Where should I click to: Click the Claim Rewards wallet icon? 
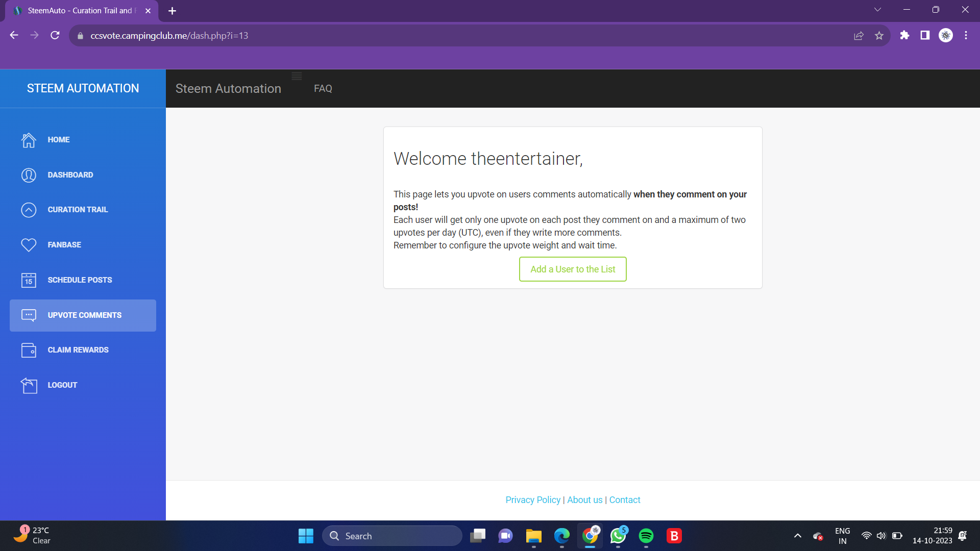point(29,350)
